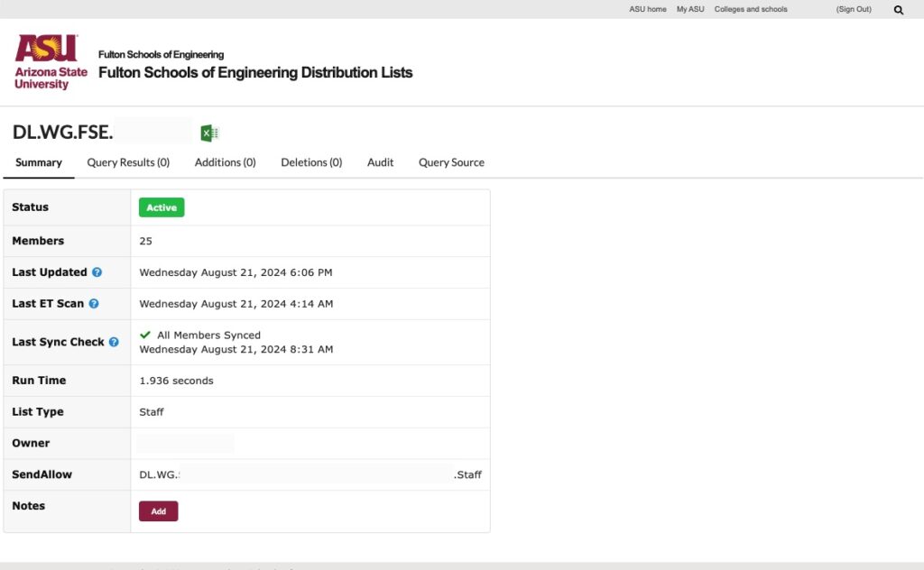The width and height of the screenshot is (924, 570).
Task: Click the Add button under Notes
Action: point(158,510)
